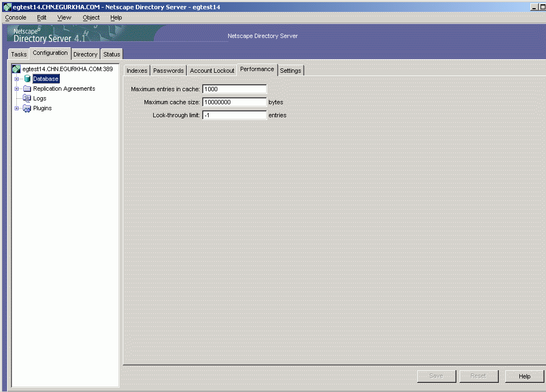
Task: Minimize the Directory Server window
Action: [534, 7]
